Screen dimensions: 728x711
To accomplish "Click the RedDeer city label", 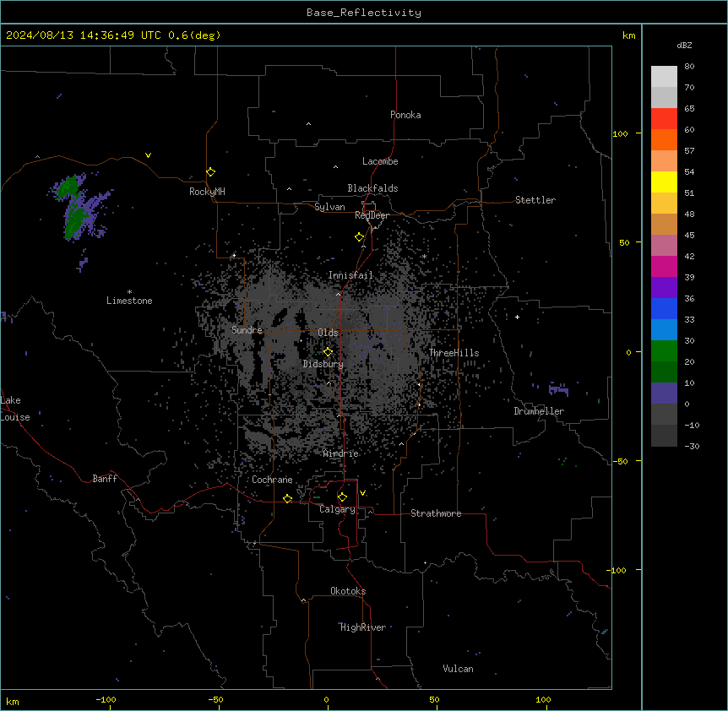I will pyautogui.click(x=372, y=215).
